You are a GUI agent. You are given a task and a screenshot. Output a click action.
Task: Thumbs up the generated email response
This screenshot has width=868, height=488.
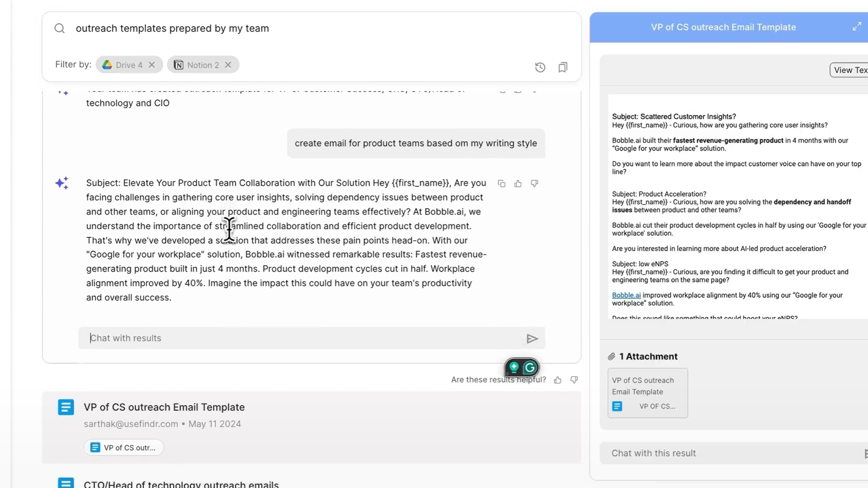coord(518,184)
